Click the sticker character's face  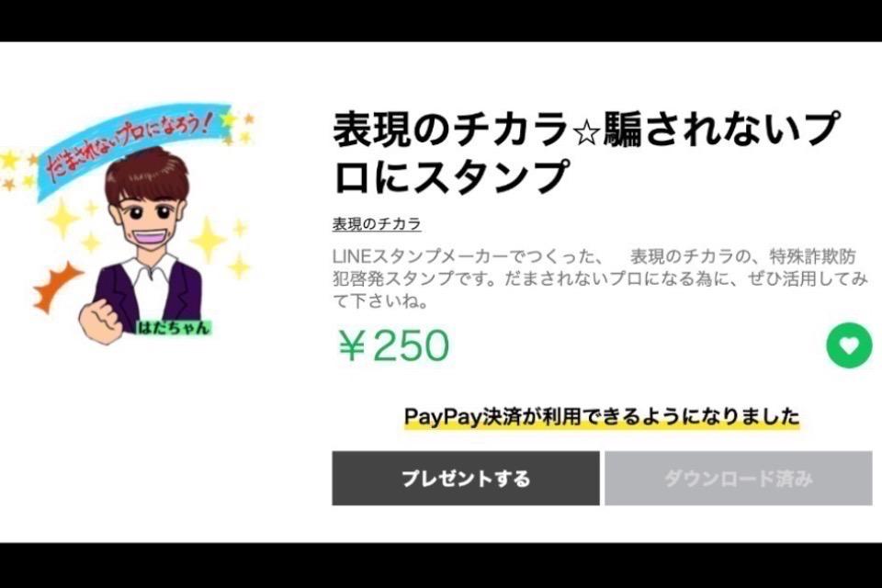pyautogui.click(x=147, y=220)
